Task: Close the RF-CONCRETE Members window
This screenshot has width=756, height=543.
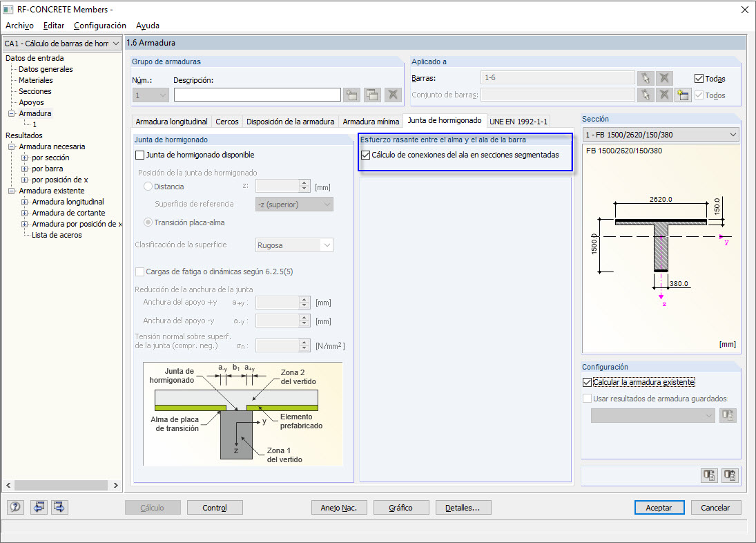Action: point(744,10)
